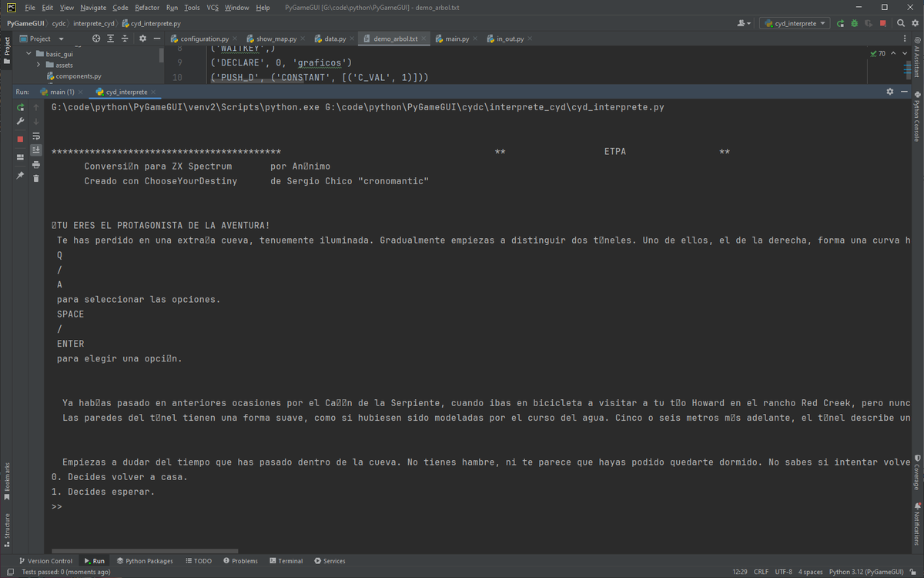Rerun cyd_interprete in Run panel

[20, 107]
